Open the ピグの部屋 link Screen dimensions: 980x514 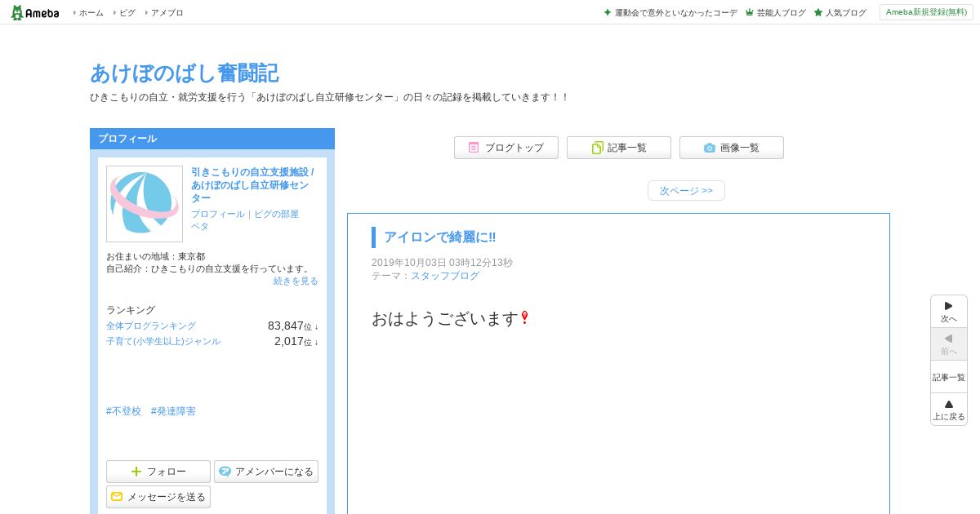pyautogui.click(x=276, y=214)
